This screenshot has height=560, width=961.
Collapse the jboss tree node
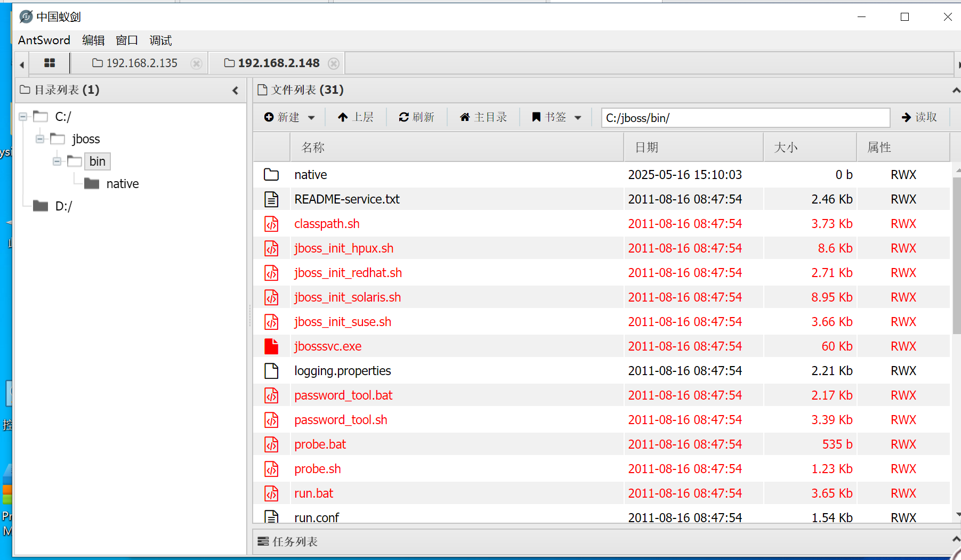coord(40,139)
